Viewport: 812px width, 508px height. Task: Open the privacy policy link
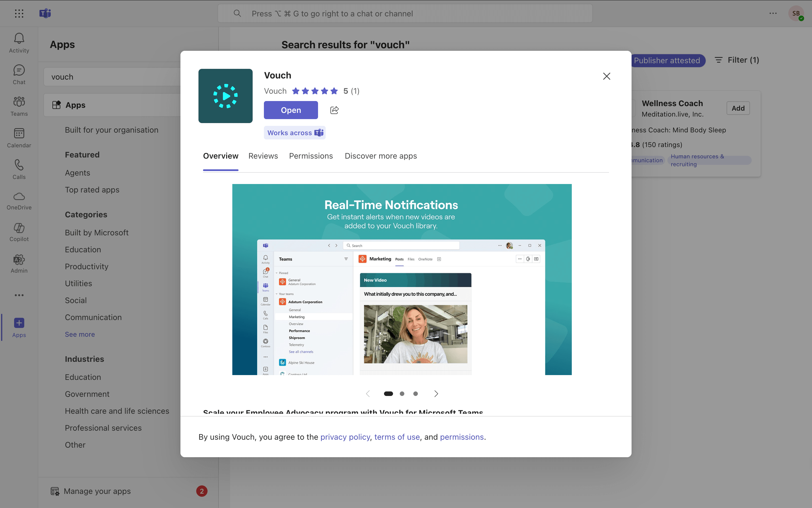coord(345,437)
